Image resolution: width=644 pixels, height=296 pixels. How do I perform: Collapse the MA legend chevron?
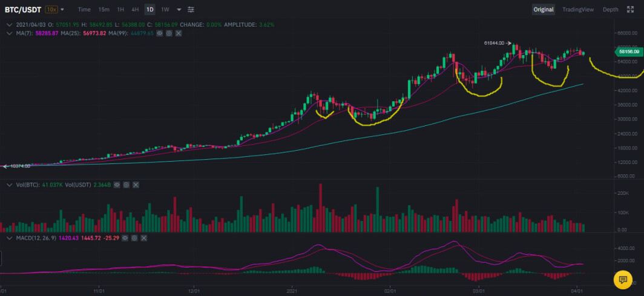[9, 33]
